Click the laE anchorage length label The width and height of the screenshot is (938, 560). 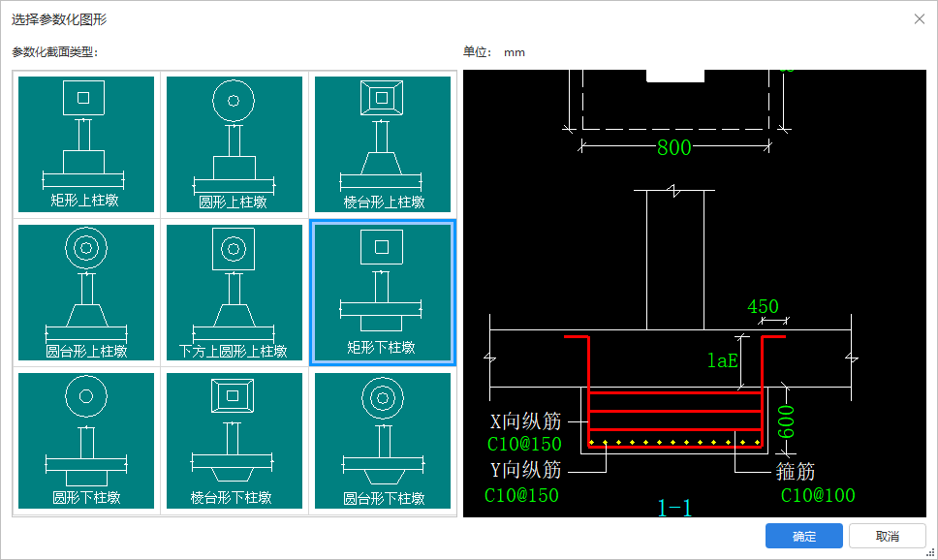click(x=723, y=360)
